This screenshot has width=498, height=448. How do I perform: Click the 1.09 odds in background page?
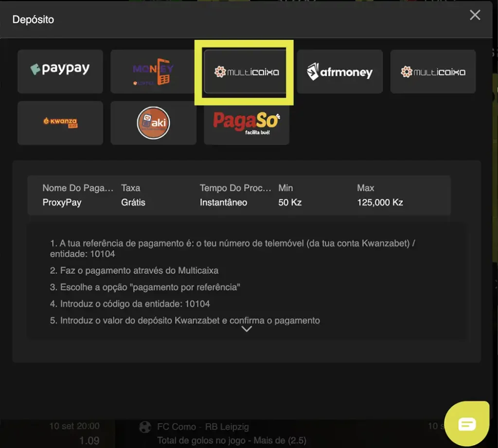89,440
